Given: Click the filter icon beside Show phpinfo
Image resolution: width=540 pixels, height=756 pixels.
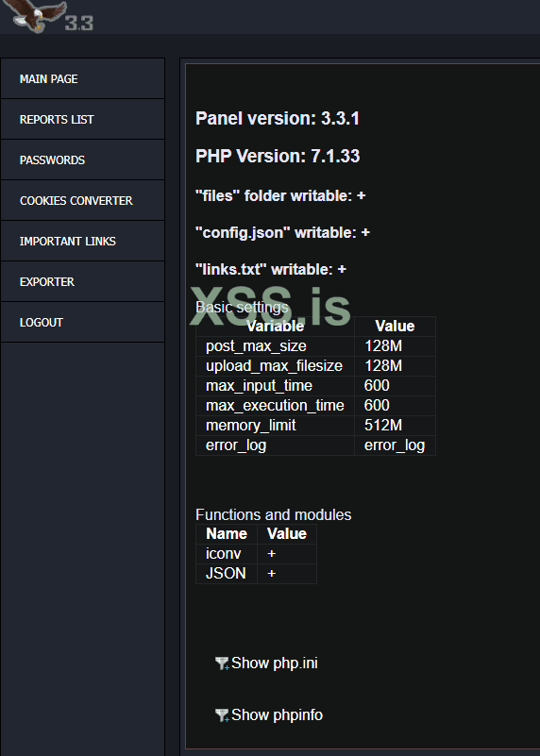Looking at the screenshot, I should (222, 715).
